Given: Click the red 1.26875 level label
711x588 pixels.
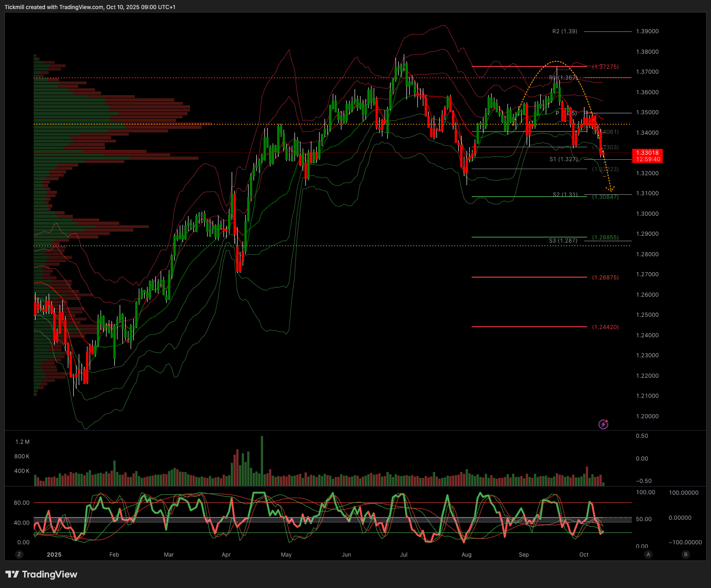Looking at the screenshot, I should tap(605, 278).
